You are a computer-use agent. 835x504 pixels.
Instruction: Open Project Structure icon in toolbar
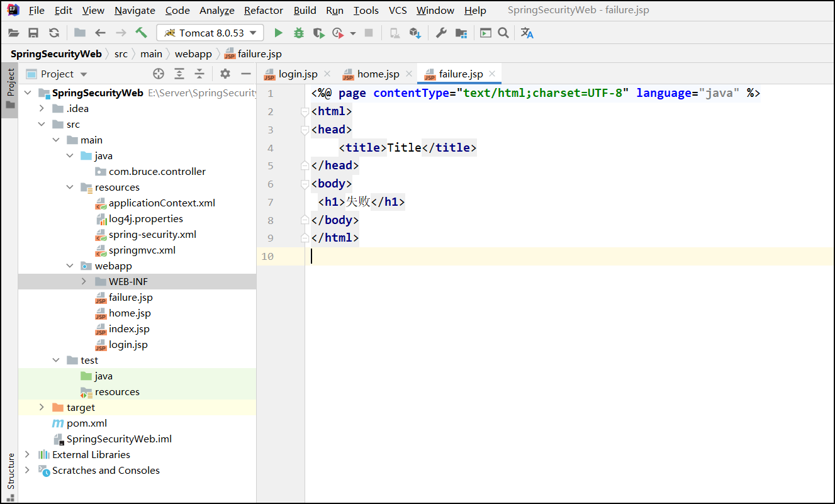(x=461, y=33)
